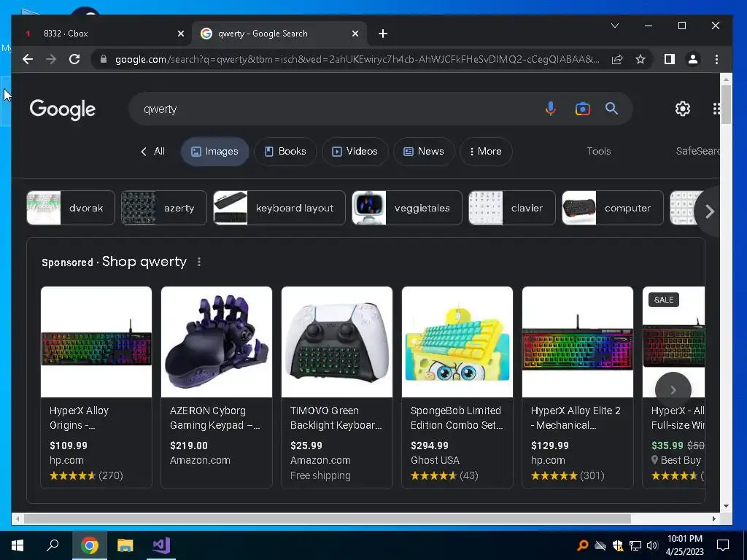Open the volume control in tray
This screenshot has height=560, width=747.
coord(652,545)
